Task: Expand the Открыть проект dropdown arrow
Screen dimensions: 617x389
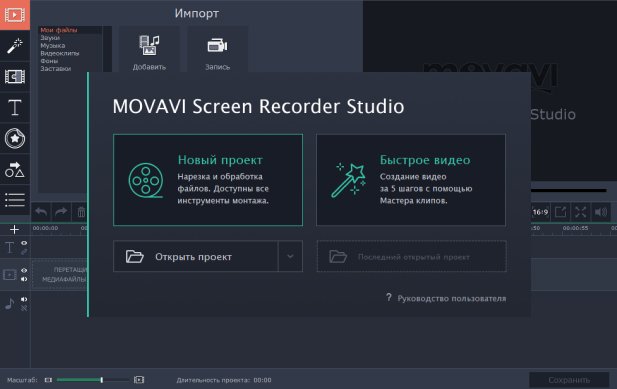Action: click(x=290, y=256)
